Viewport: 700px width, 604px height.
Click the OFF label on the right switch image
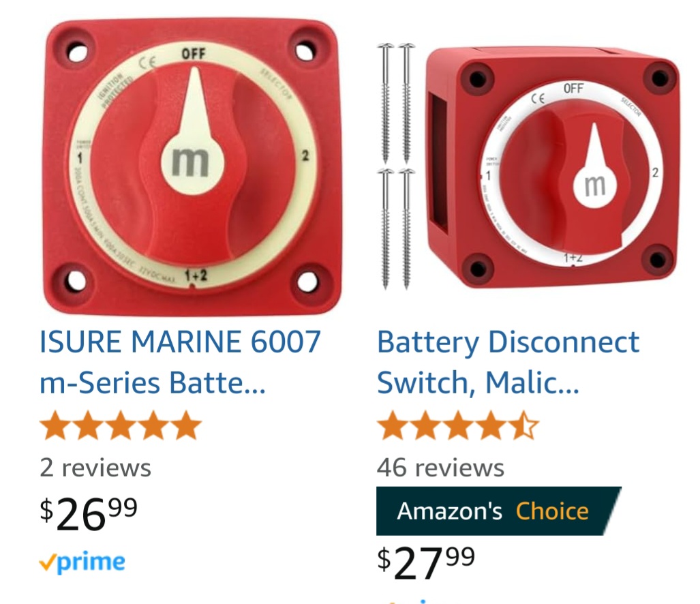tap(573, 89)
